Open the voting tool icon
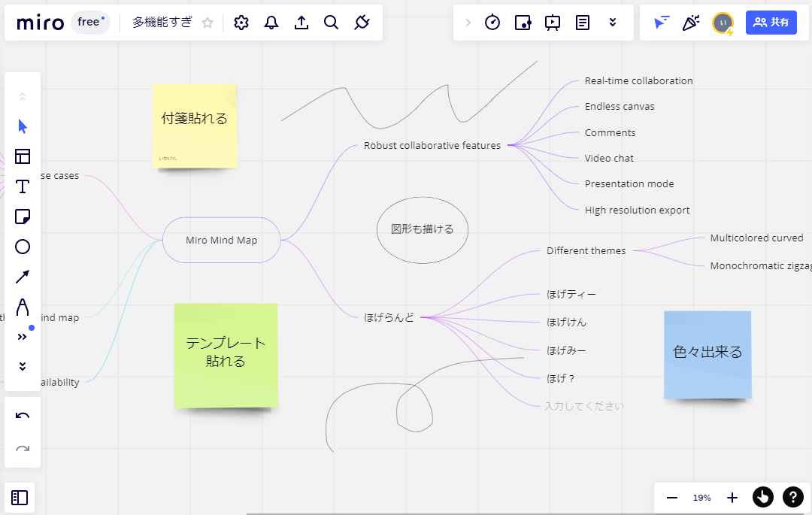812x515 pixels. pos(523,23)
